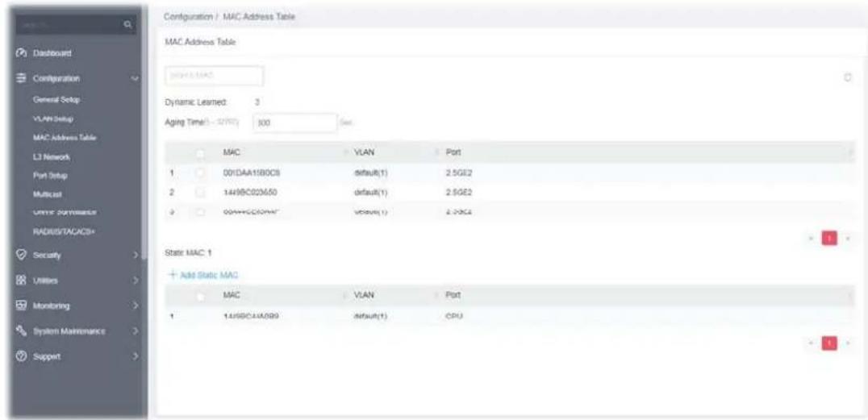Select MAC Address Table in sidebar
Screen dimensions: 868x420
65,137
